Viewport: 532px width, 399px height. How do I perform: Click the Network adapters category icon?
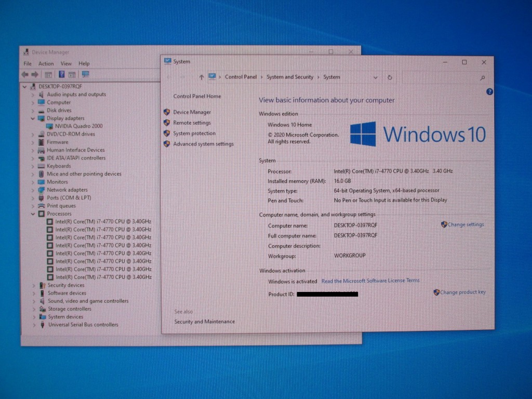(x=42, y=190)
